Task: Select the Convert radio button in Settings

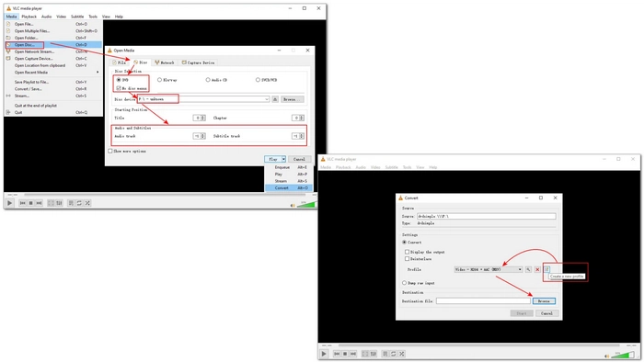Action: click(x=405, y=243)
